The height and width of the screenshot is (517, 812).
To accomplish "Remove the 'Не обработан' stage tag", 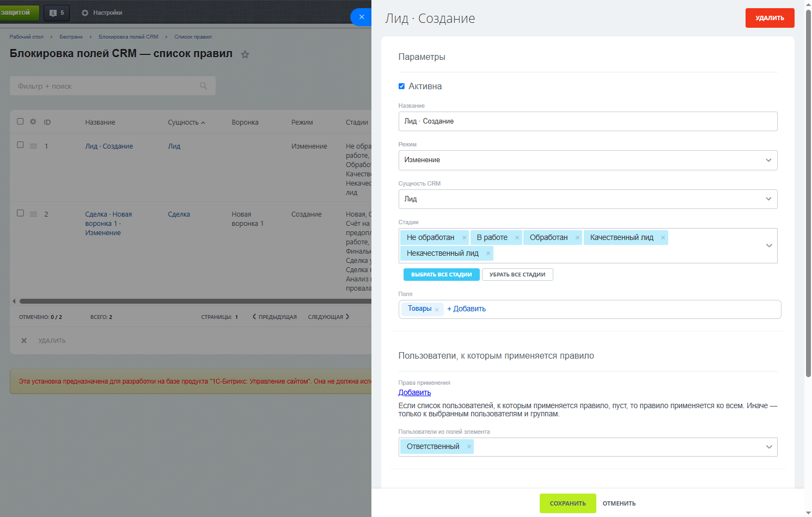I will (x=464, y=238).
